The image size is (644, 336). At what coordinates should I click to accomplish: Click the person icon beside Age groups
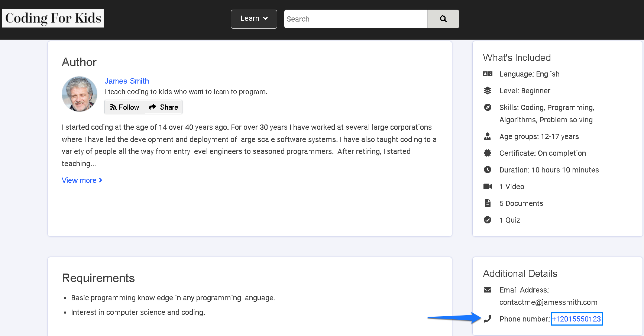click(x=488, y=136)
